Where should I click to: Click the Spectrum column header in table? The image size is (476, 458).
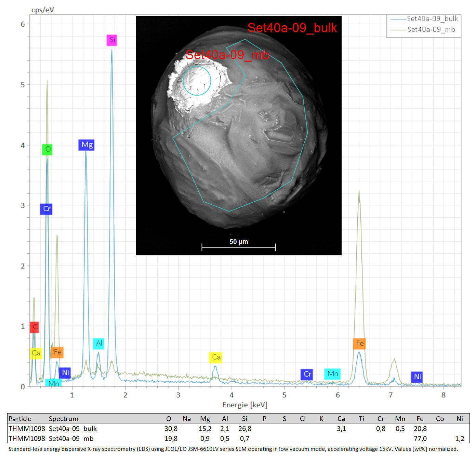pyautogui.click(x=64, y=419)
